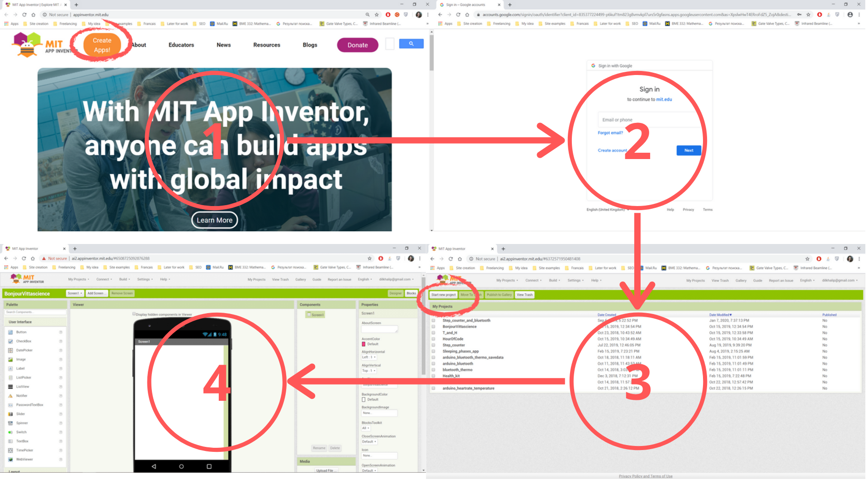868x488 pixels.
Task: Click the ListView palette icon
Action: (x=10, y=387)
